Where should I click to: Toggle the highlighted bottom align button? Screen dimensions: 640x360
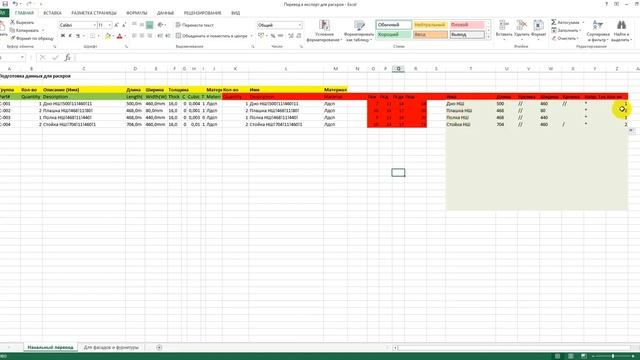point(149,25)
